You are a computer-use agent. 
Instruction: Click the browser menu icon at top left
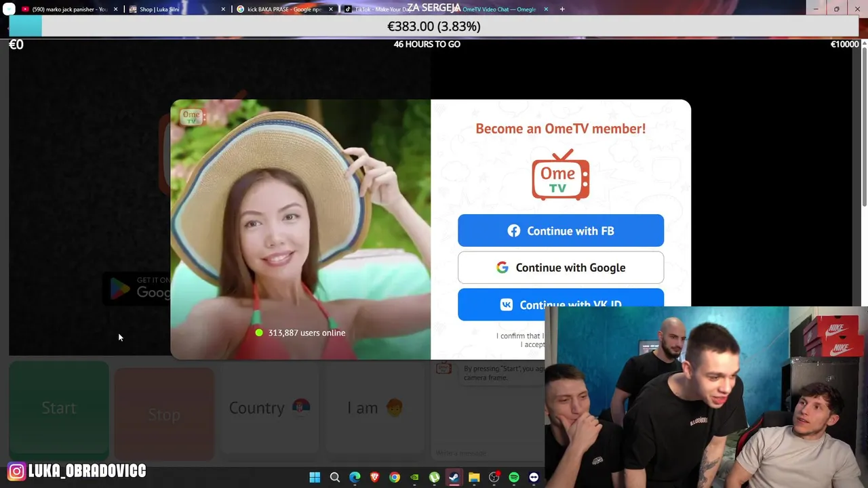pos(9,9)
